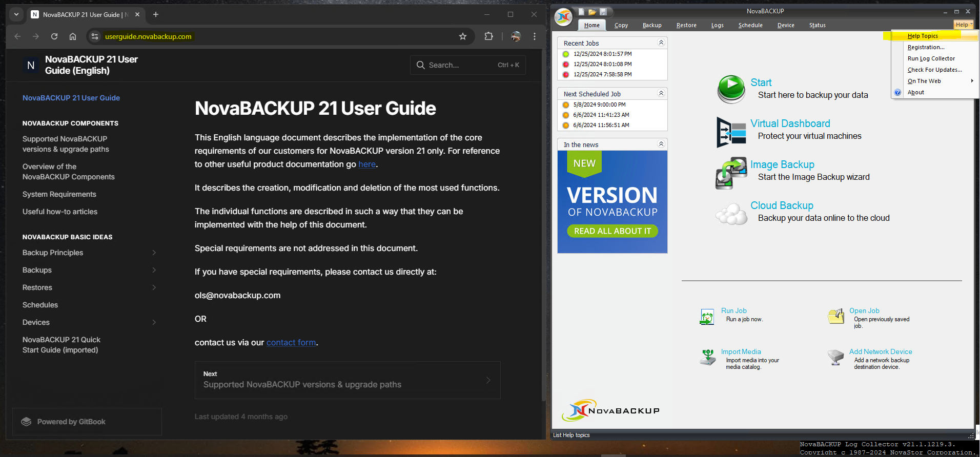Screen dimensions: 980x457
Task: Click red status dot for 8:01:08 PM job
Action: 566,65
